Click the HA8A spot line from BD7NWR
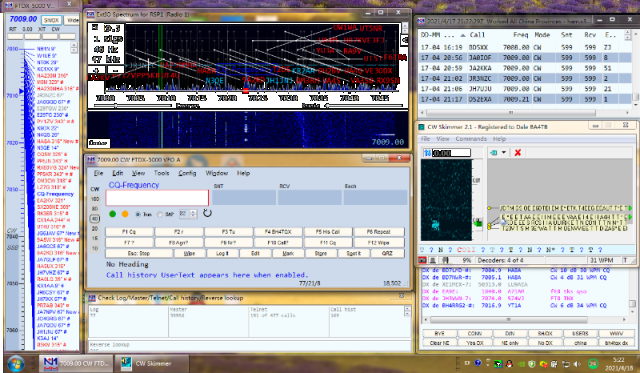This screenshot has width=640, height=373. pos(516,278)
